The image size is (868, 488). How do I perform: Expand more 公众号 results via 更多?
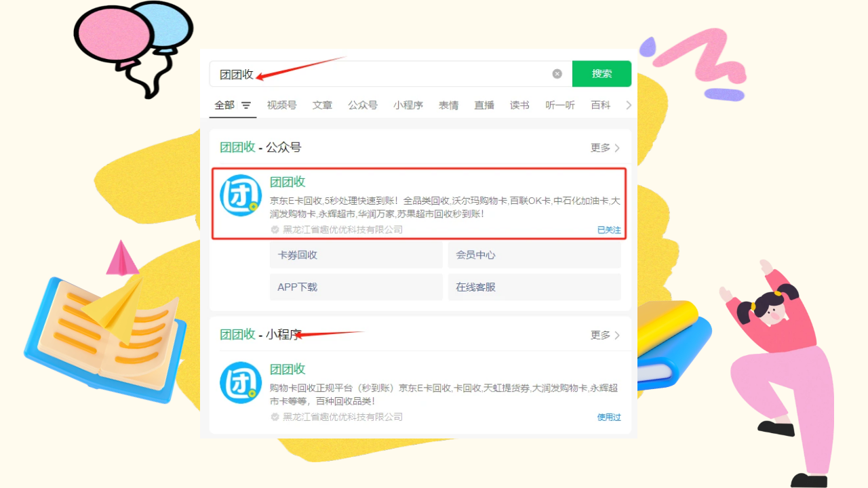click(605, 148)
